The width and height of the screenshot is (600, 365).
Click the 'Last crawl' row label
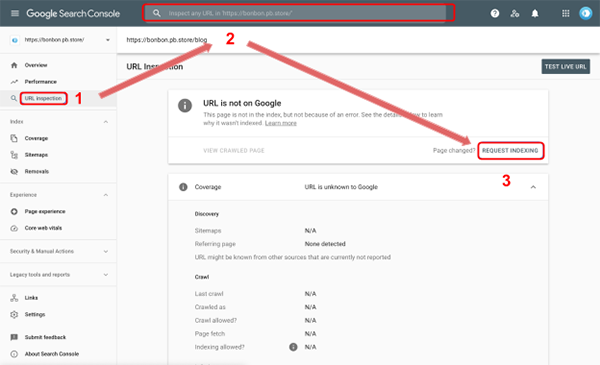point(209,294)
